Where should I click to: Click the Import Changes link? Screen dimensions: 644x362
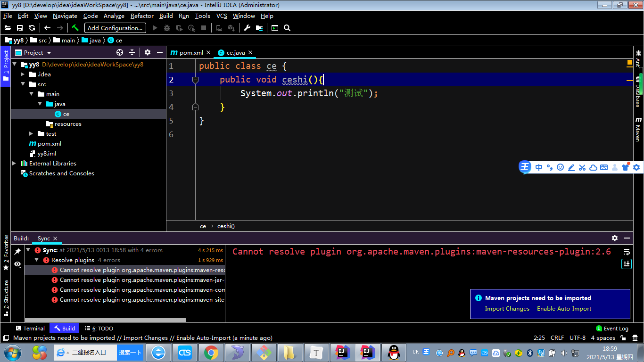click(507, 309)
